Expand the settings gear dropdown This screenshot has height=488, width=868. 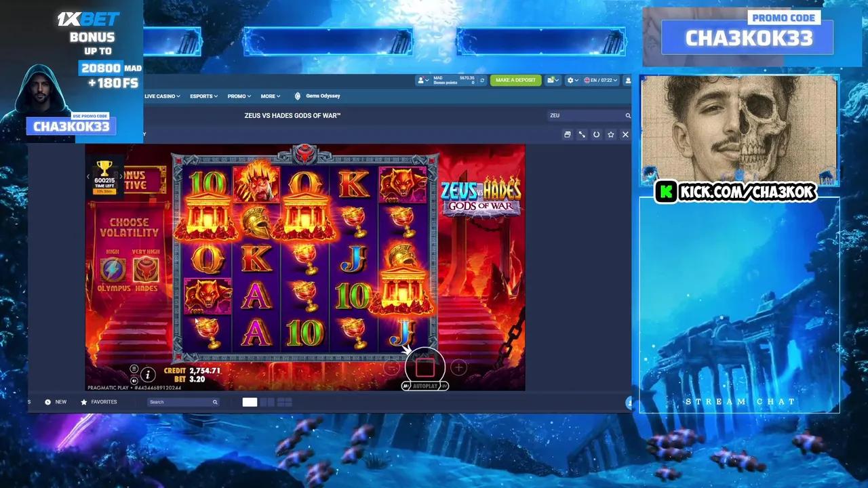coord(572,80)
